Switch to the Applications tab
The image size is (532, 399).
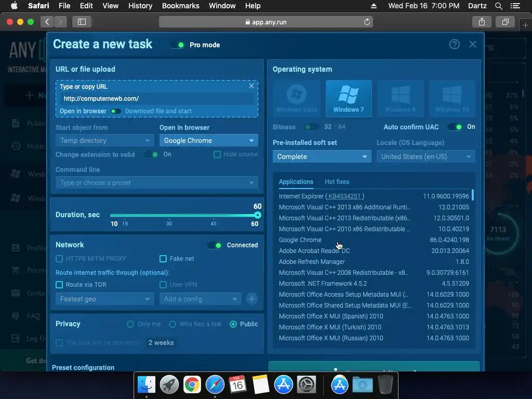click(x=296, y=182)
